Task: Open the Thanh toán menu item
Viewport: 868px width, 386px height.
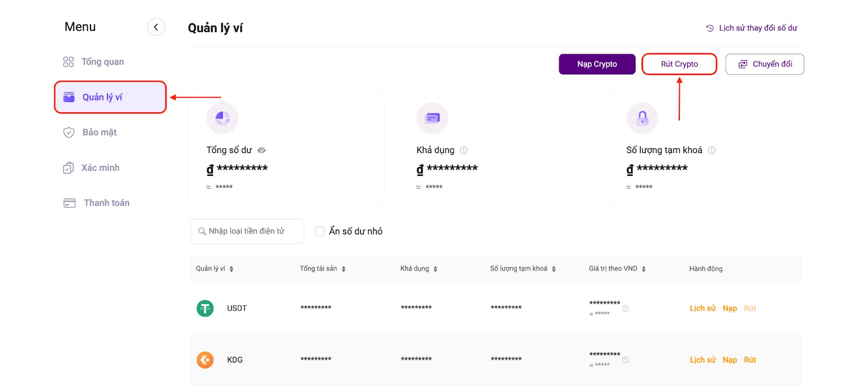Action: [x=106, y=203]
